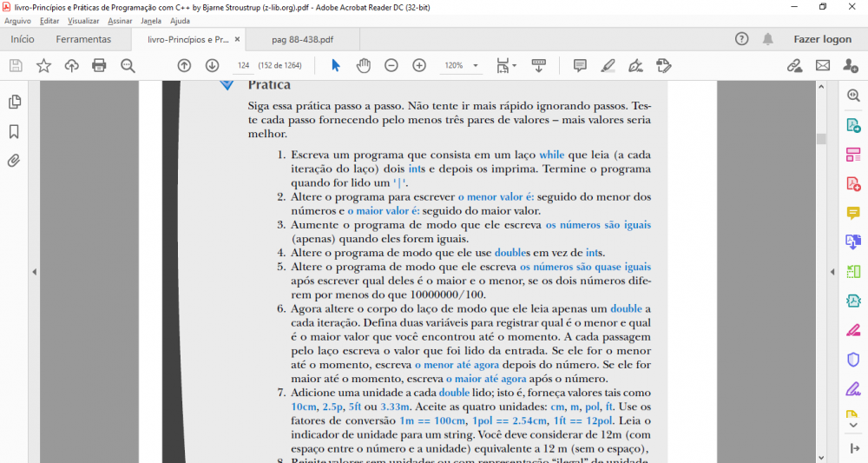This screenshot has width=868, height=463.
Task: Select the Hand pan tool
Action: (364, 65)
